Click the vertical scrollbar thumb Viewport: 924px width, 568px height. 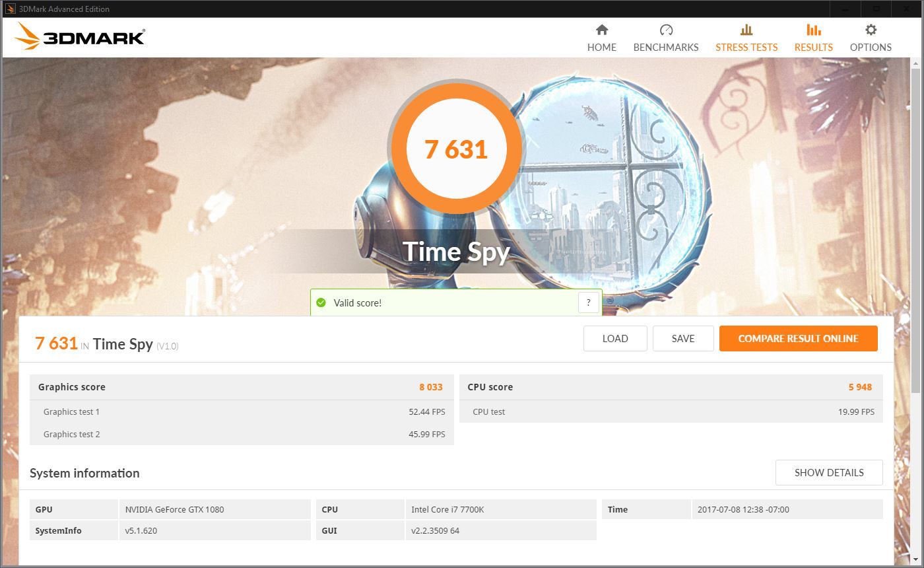click(x=915, y=231)
